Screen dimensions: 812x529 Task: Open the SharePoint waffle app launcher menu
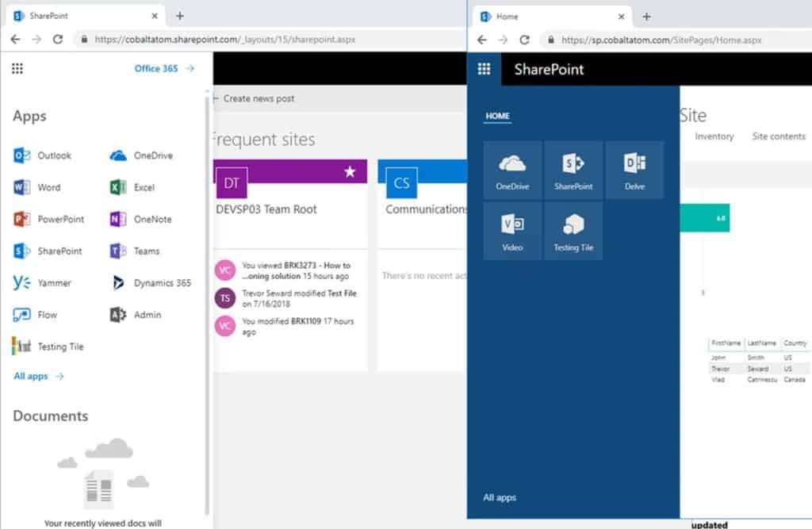click(484, 70)
